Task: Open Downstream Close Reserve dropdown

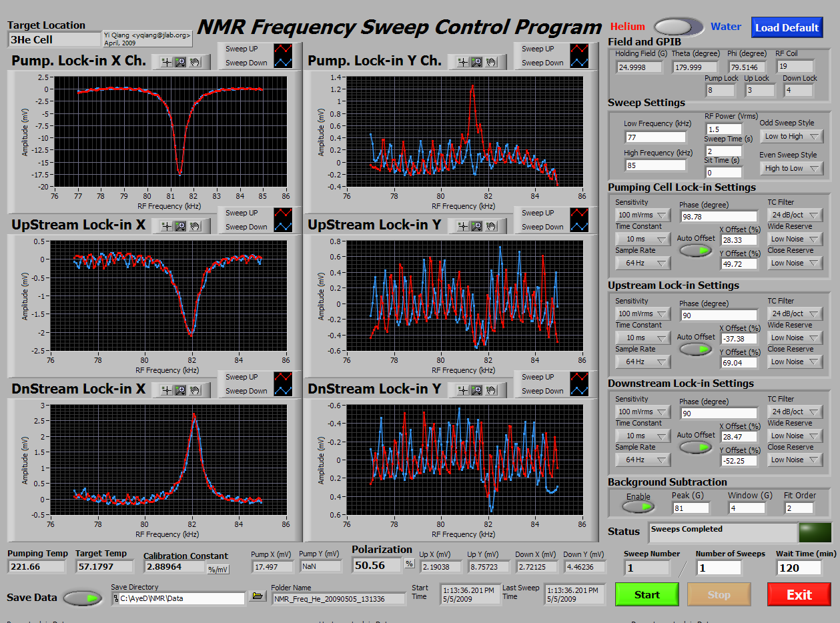Action: click(x=795, y=460)
